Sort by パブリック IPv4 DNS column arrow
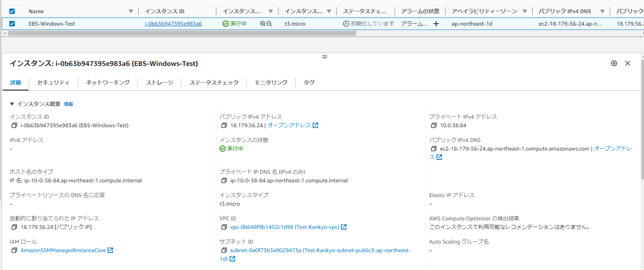 click(x=602, y=11)
